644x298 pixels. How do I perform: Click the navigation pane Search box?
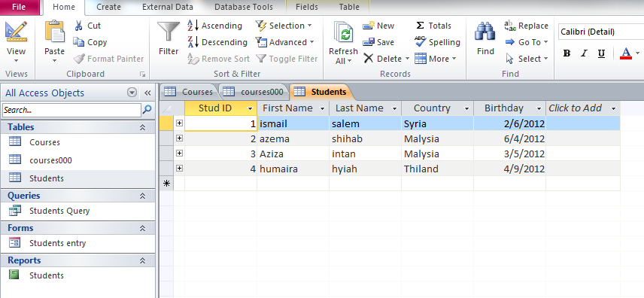tap(72, 110)
